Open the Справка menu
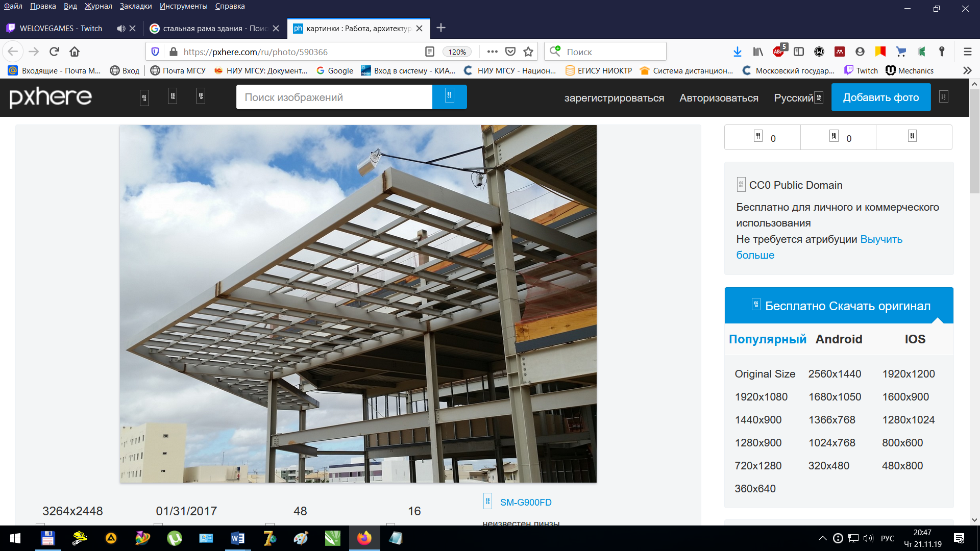The image size is (980, 551). pos(230,6)
